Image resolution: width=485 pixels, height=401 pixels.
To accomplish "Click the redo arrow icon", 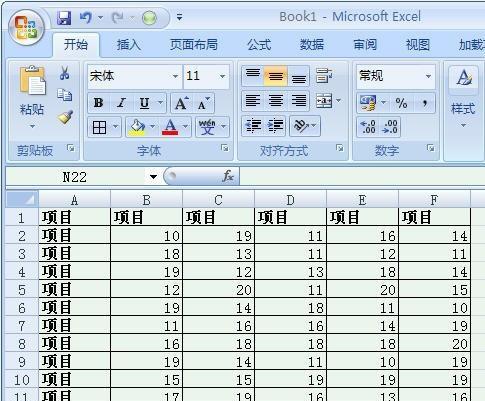I will [117, 17].
